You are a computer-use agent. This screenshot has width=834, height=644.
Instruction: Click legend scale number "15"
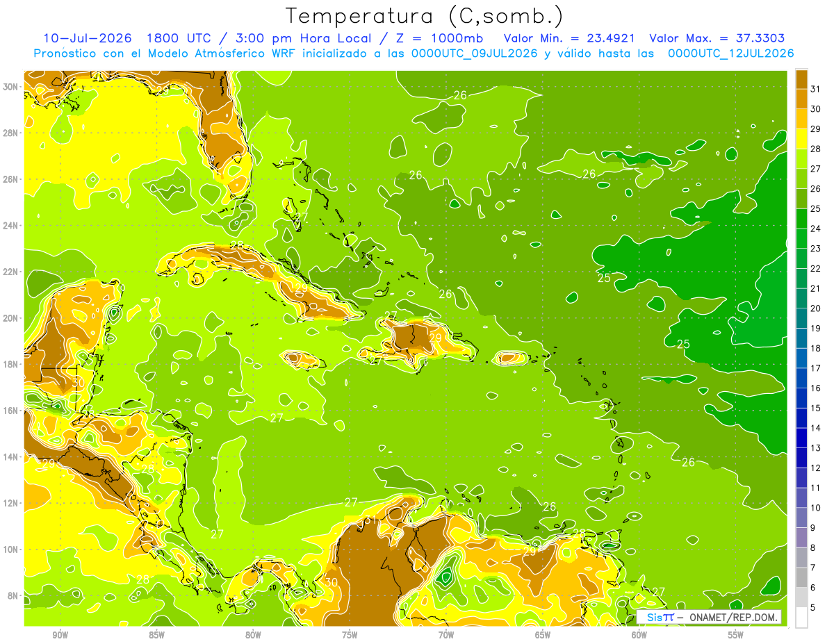point(815,408)
